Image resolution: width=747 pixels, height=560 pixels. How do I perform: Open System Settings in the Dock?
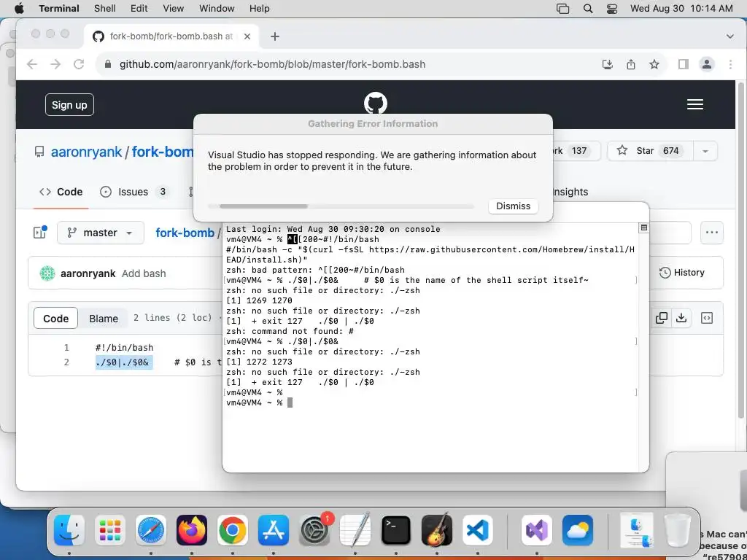pyautogui.click(x=314, y=530)
